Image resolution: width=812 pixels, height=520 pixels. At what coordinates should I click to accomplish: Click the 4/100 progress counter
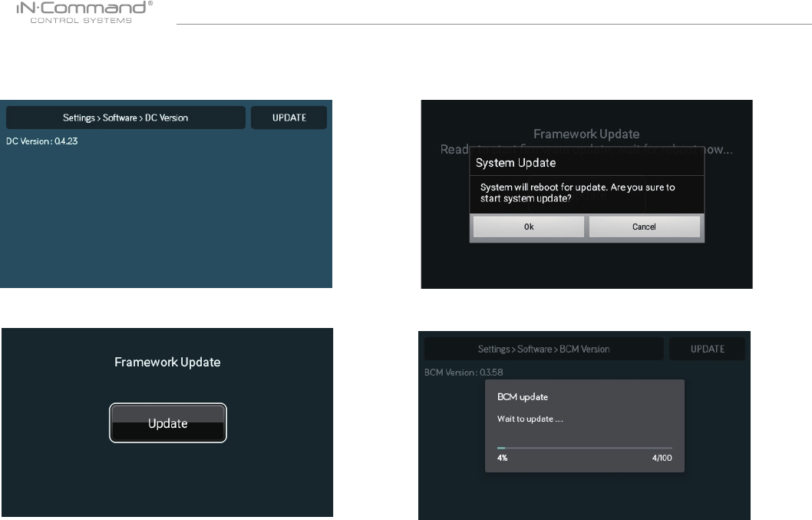[662, 458]
